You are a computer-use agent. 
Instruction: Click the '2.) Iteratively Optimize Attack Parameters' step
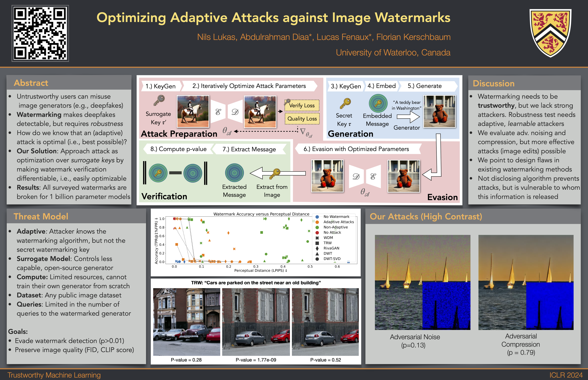click(x=249, y=86)
